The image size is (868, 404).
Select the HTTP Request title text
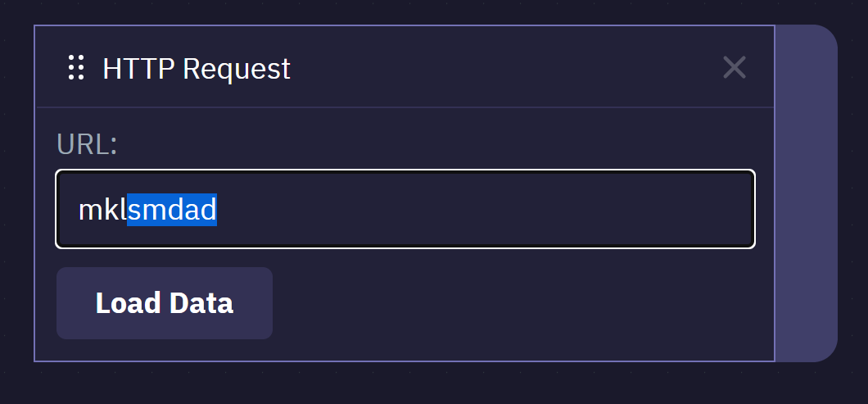click(x=197, y=68)
